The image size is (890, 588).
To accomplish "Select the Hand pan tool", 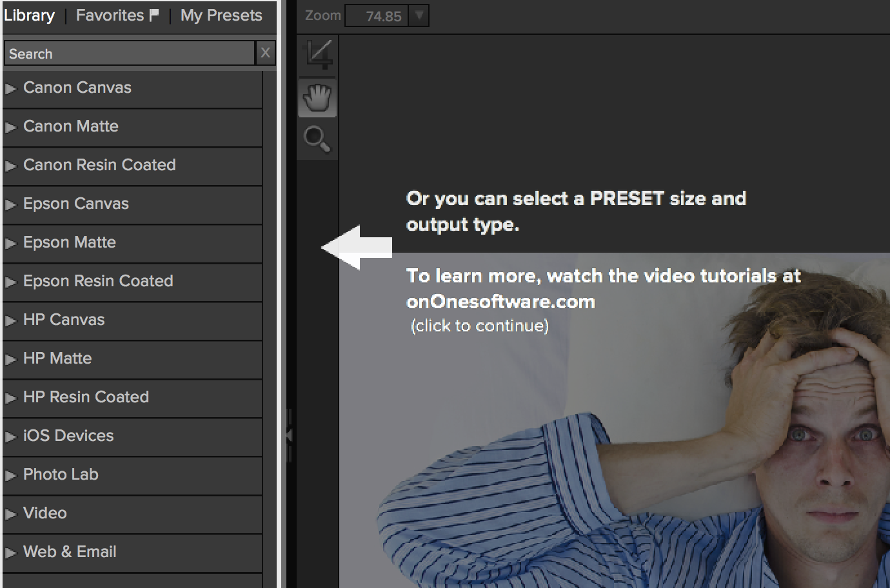I will [x=317, y=98].
